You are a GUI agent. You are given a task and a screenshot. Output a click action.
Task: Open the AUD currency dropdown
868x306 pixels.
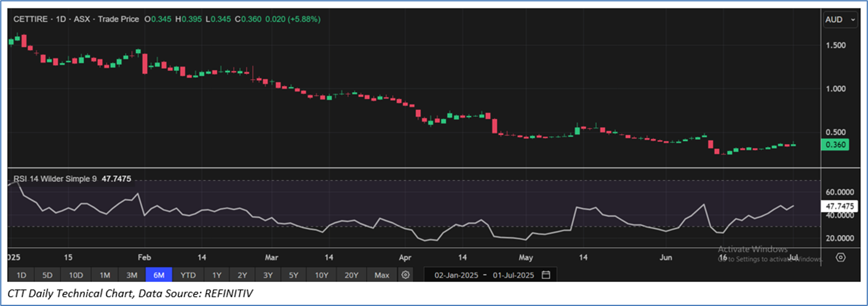[840, 20]
